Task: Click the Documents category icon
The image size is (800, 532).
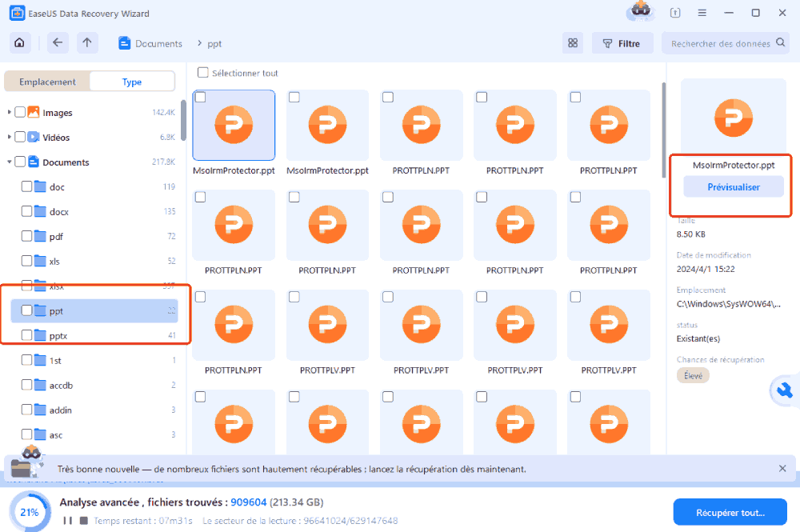Action: [x=34, y=162]
